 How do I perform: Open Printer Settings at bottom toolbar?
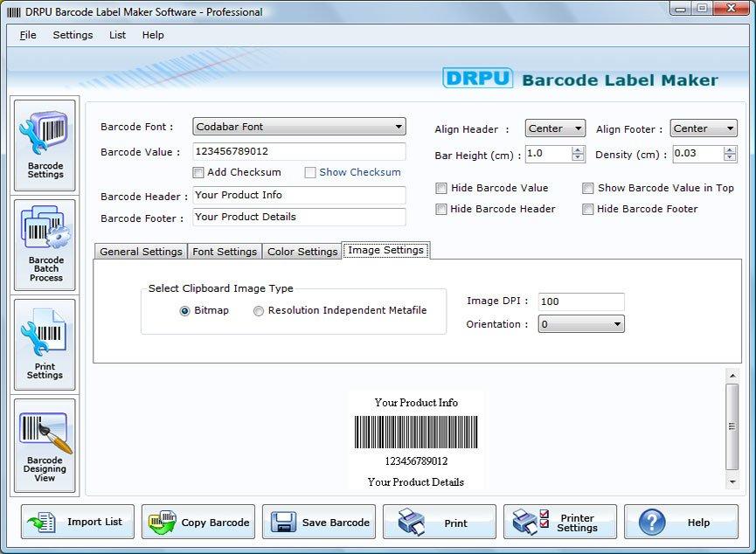(560, 523)
